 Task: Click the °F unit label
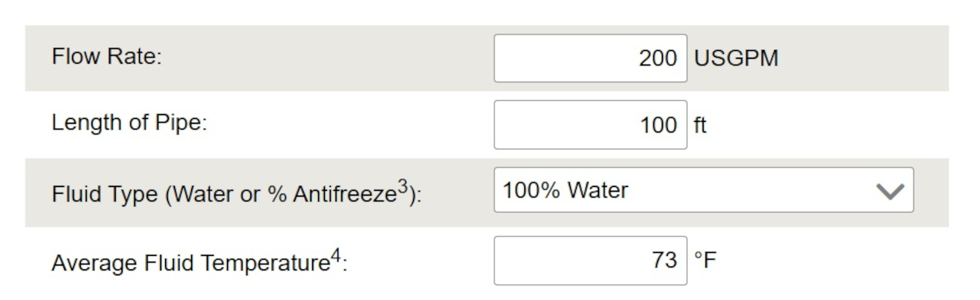[705, 260]
